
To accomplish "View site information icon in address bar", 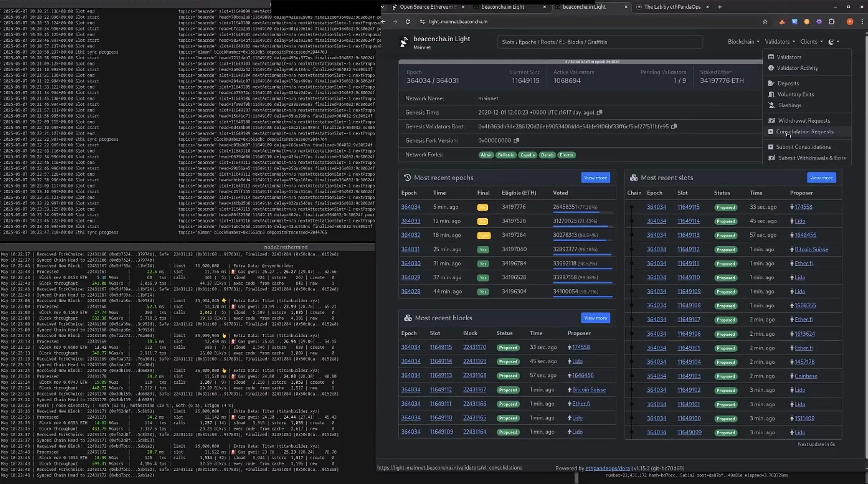I will pyautogui.click(x=422, y=22).
